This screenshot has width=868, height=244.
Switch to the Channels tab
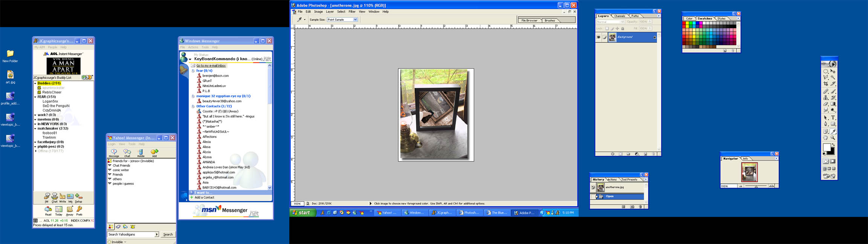620,16
